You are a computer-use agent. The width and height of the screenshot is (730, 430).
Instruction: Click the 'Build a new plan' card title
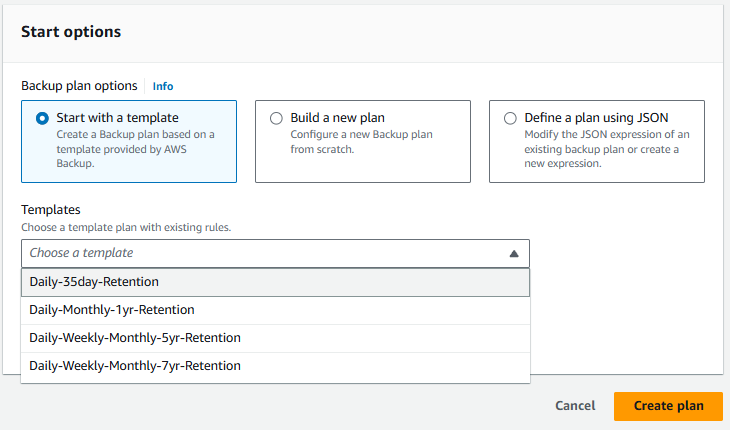coord(338,118)
